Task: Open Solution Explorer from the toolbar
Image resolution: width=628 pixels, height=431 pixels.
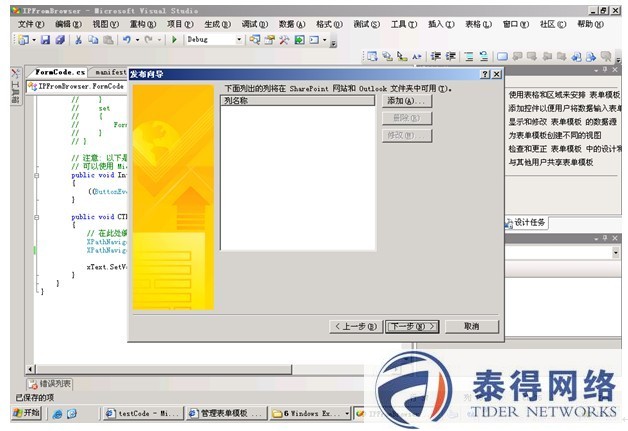Action: click(255, 40)
